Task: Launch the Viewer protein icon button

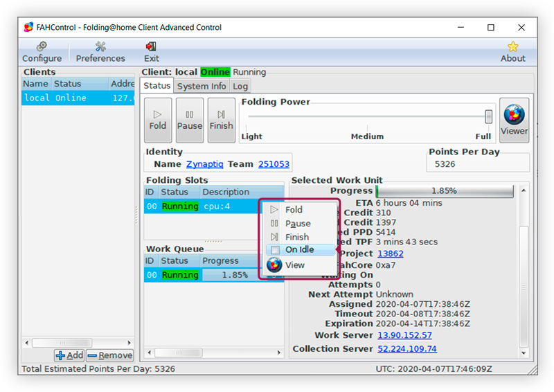Action: click(x=514, y=120)
